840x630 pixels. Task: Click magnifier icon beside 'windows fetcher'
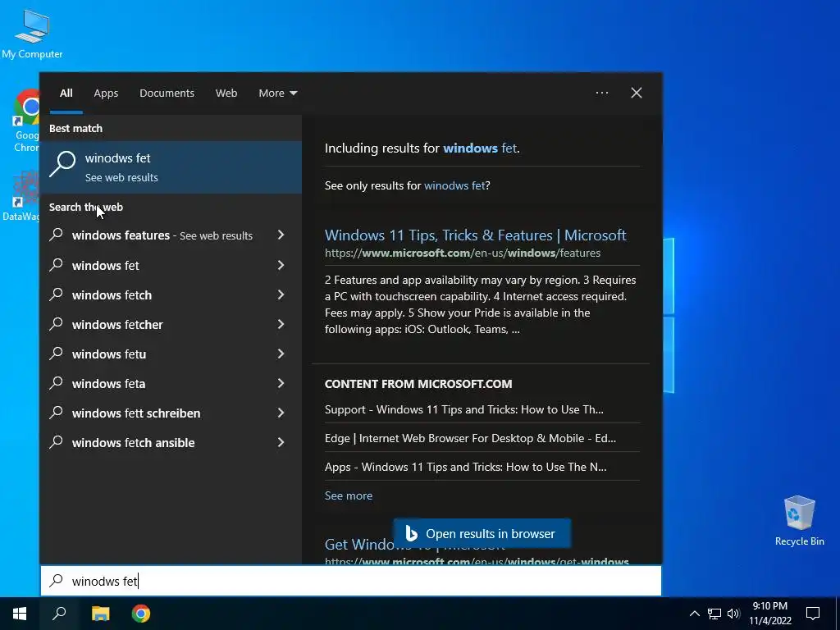point(57,323)
